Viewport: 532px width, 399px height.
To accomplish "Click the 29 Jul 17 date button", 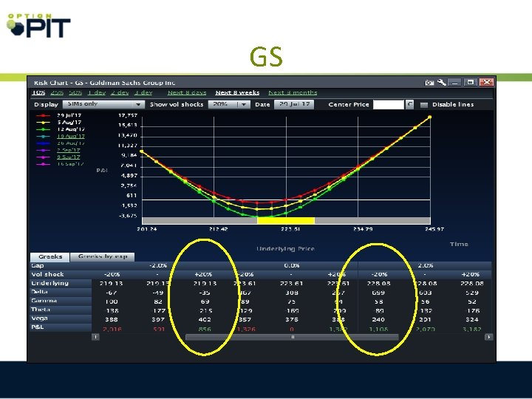I will (x=294, y=104).
